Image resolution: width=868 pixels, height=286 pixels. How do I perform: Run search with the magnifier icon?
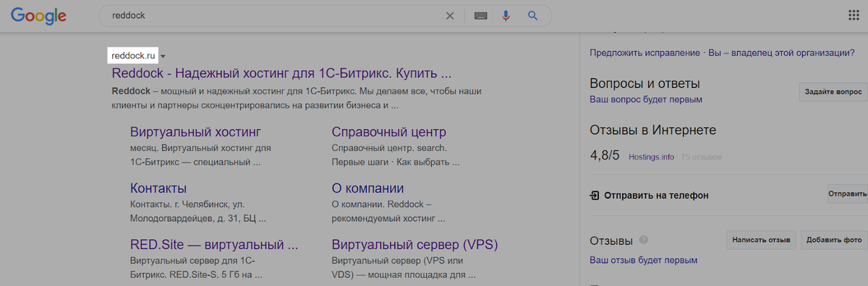[533, 16]
